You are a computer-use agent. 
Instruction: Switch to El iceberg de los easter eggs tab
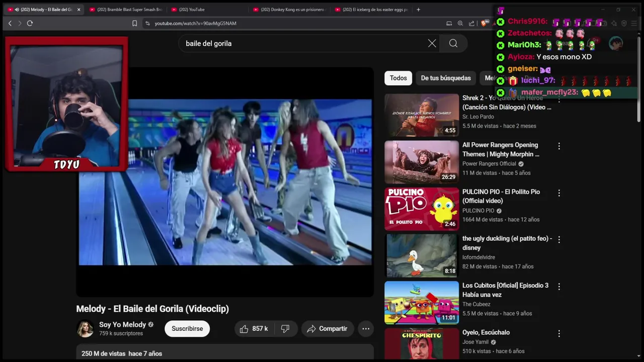click(x=371, y=10)
